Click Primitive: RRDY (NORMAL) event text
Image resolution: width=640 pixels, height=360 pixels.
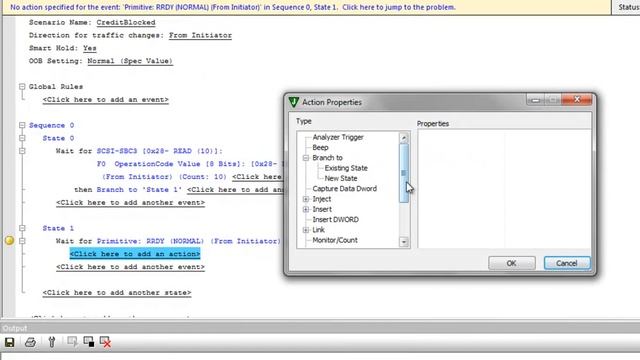(x=189, y=241)
